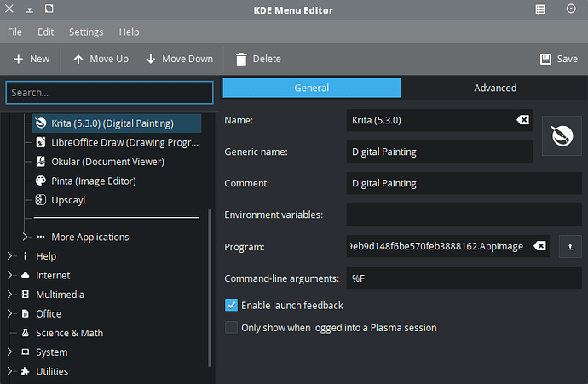Expand the System category
588x384 pixels.
click(x=9, y=352)
